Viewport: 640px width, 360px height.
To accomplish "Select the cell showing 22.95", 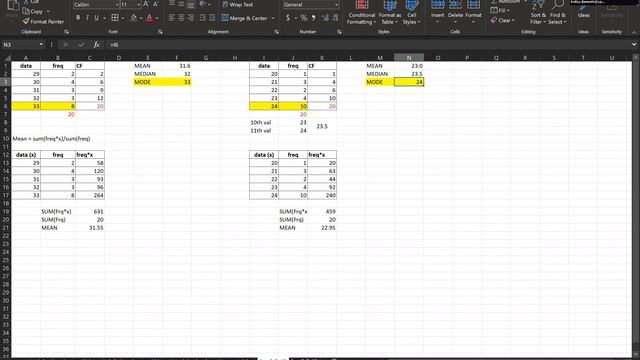I will point(322,228).
